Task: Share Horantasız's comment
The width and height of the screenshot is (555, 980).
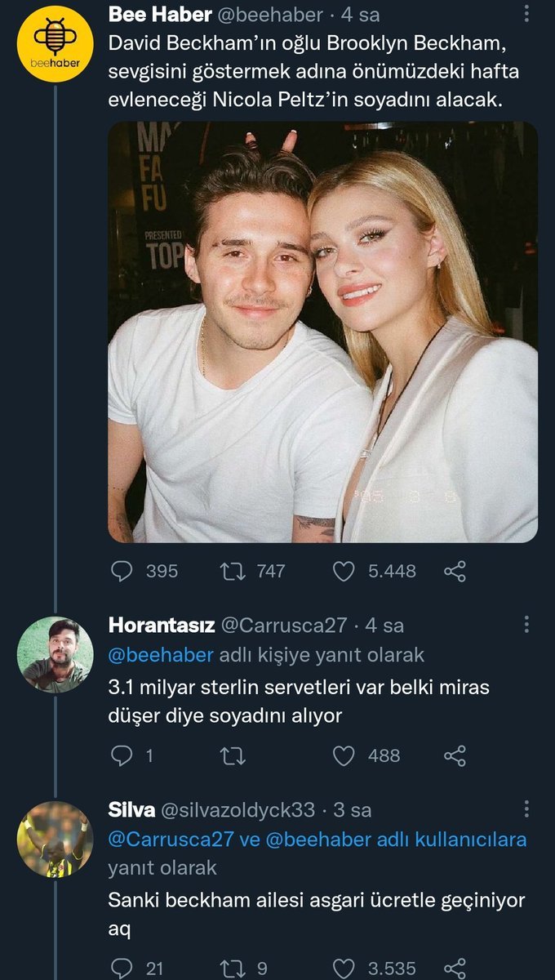Action: click(455, 755)
